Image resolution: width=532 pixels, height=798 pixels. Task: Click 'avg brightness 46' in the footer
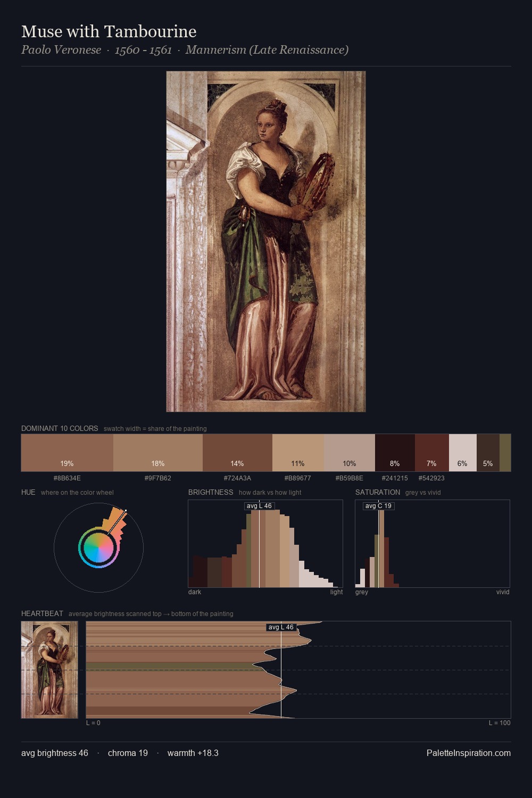point(55,753)
